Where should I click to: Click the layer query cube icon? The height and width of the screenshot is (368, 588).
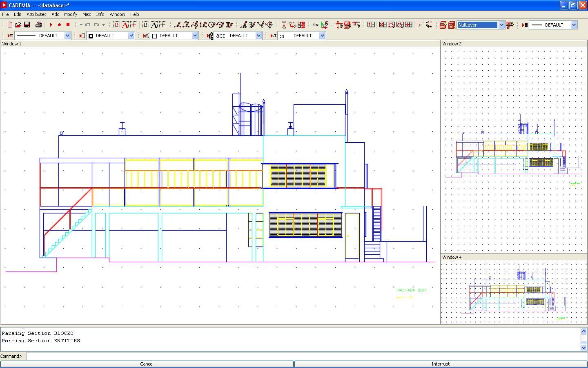coord(347,25)
